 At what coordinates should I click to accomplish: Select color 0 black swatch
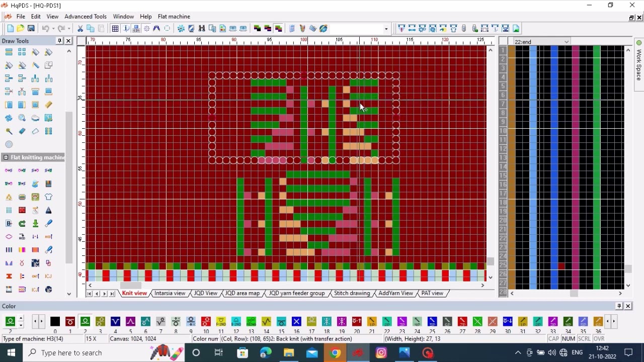coord(55,322)
